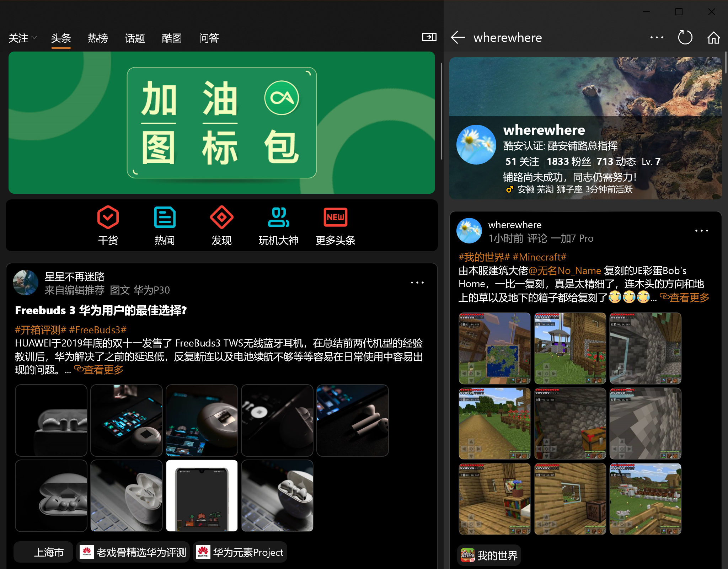This screenshot has height=569, width=728.
Task: Click the back arrow beside wherewhere
Action: pos(458,37)
